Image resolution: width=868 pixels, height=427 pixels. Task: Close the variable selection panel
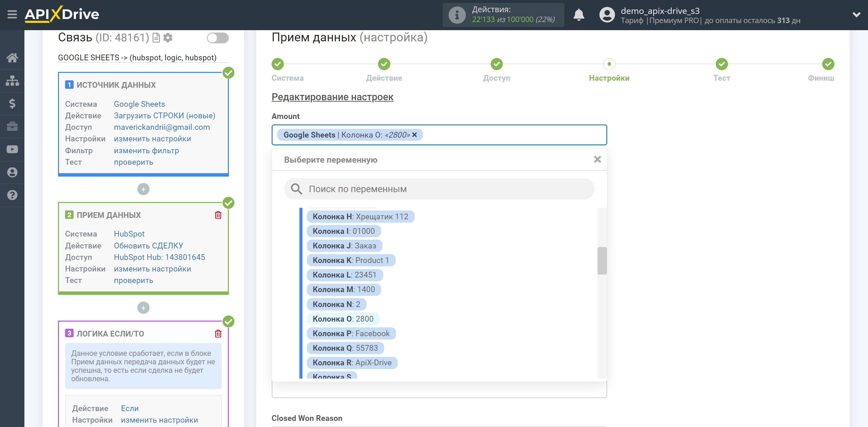point(597,159)
